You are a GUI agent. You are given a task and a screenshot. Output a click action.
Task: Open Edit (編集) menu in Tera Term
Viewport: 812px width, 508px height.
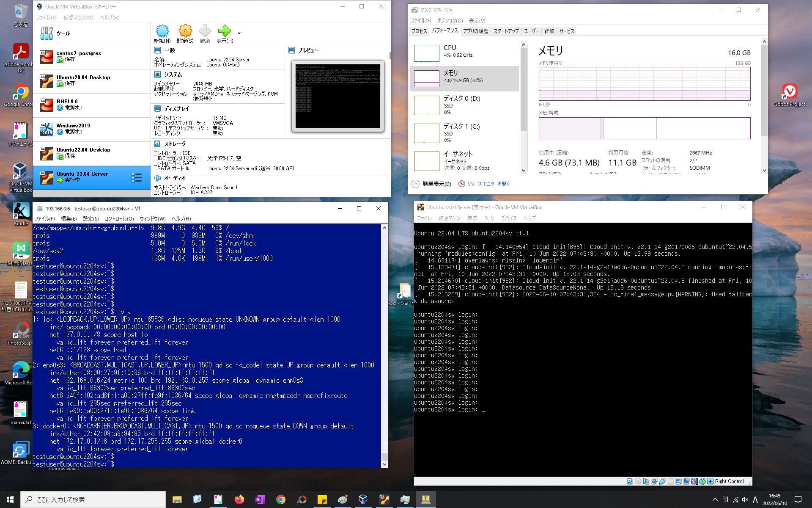point(69,219)
